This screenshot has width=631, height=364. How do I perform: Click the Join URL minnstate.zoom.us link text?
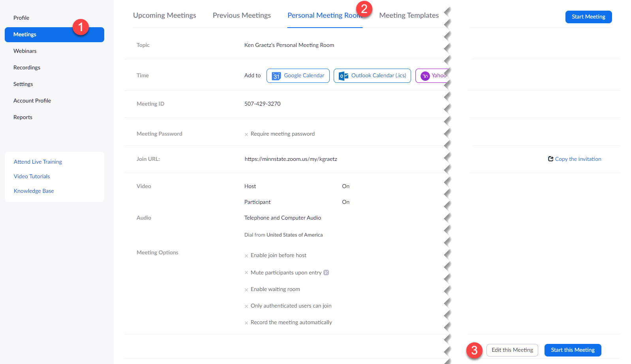click(291, 159)
